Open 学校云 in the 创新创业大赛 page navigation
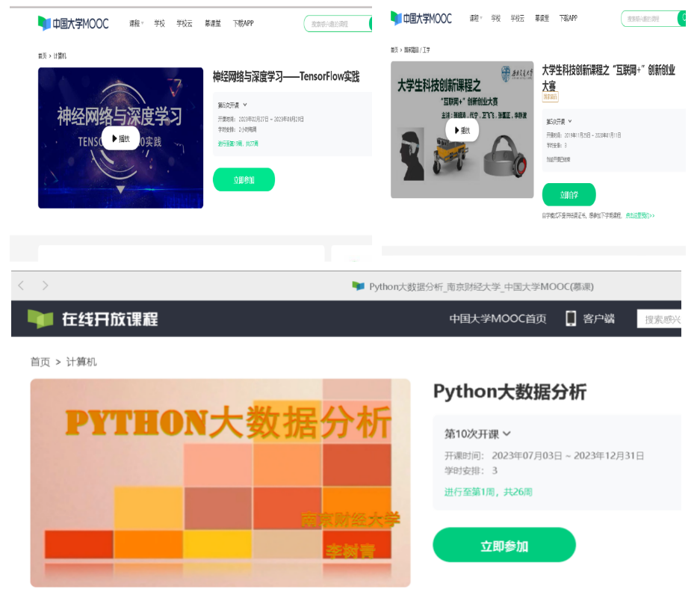 click(518, 19)
